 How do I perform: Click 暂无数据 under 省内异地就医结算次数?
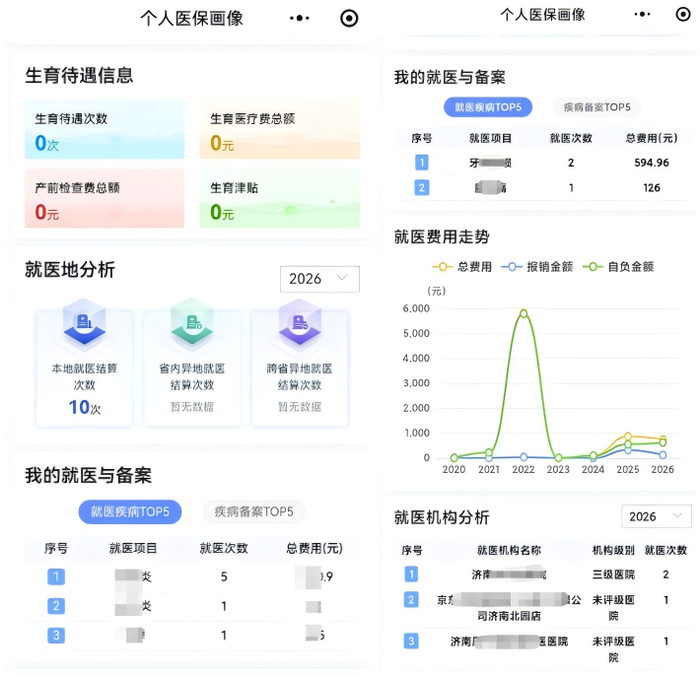pos(192,407)
